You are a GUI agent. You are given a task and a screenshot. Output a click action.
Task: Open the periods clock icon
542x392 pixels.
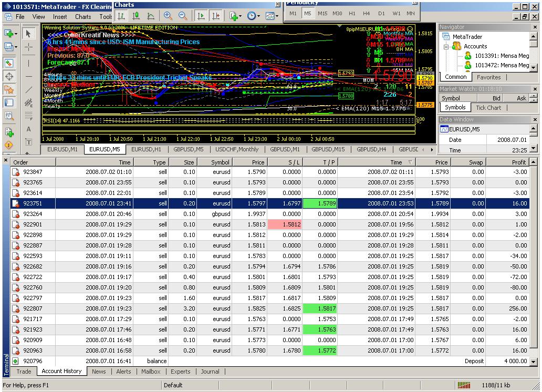click(x=251, y=16)
